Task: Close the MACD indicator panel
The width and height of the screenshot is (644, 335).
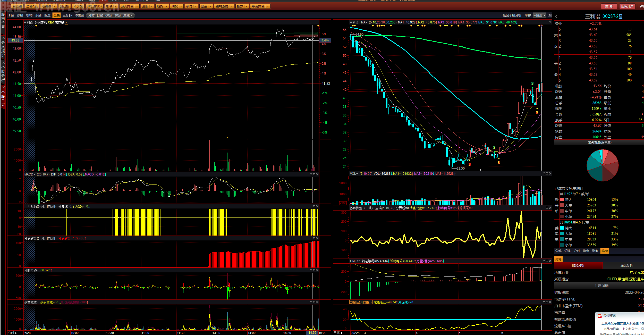Action: [x=317, y=174]
